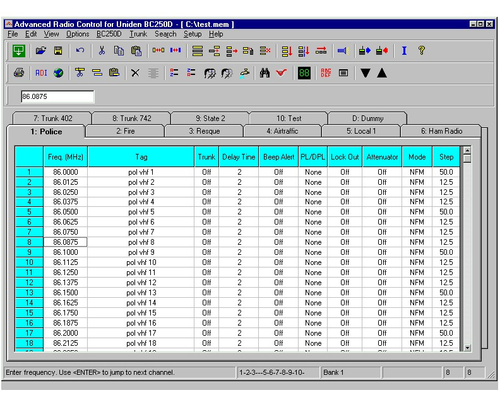Screen dimensions: 500x398
Task: Click the blue flashlight icon
Action: (342, 51)
